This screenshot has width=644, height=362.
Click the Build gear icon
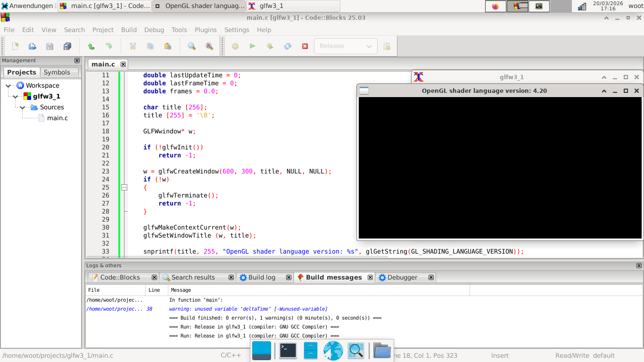(x=235, y=46)
